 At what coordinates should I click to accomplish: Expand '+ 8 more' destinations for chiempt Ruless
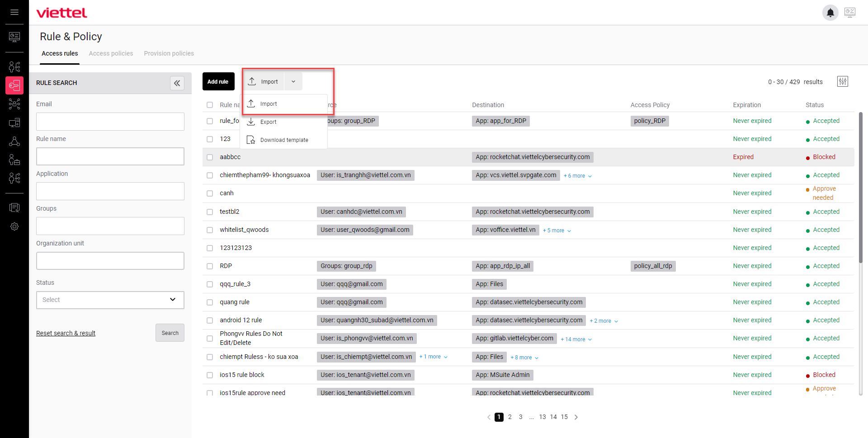pyautogui.click(x=524, y=358)
